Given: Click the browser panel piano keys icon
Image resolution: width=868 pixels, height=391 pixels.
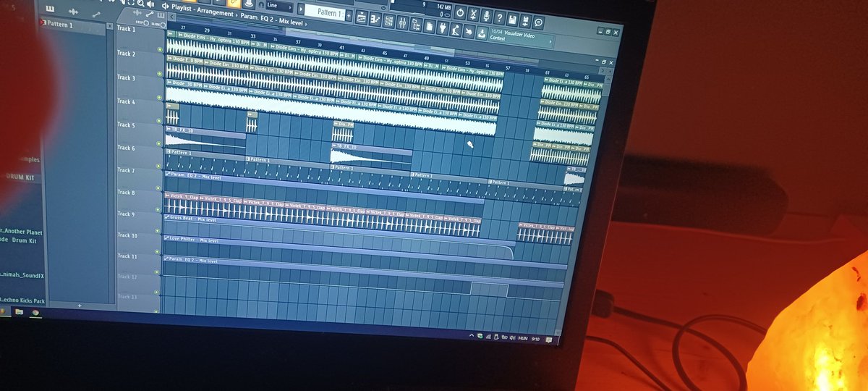Looking at the screenshot, I should coord(50,9).
